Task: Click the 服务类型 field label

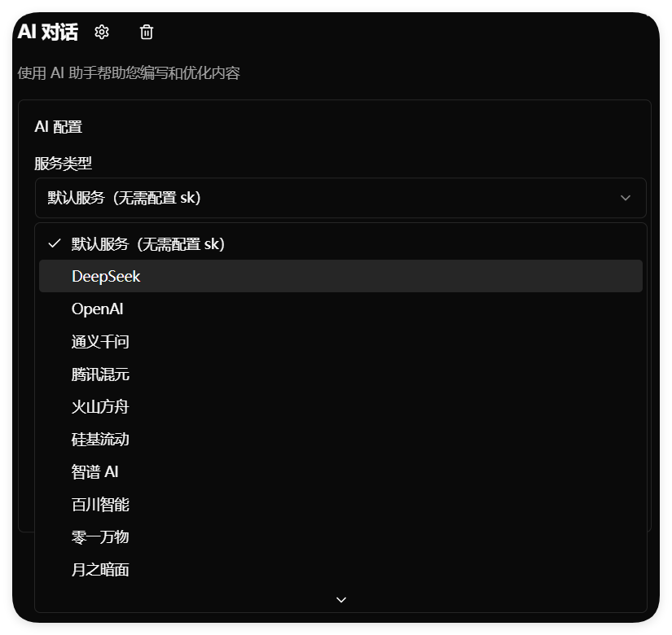Action: (64, 163)
